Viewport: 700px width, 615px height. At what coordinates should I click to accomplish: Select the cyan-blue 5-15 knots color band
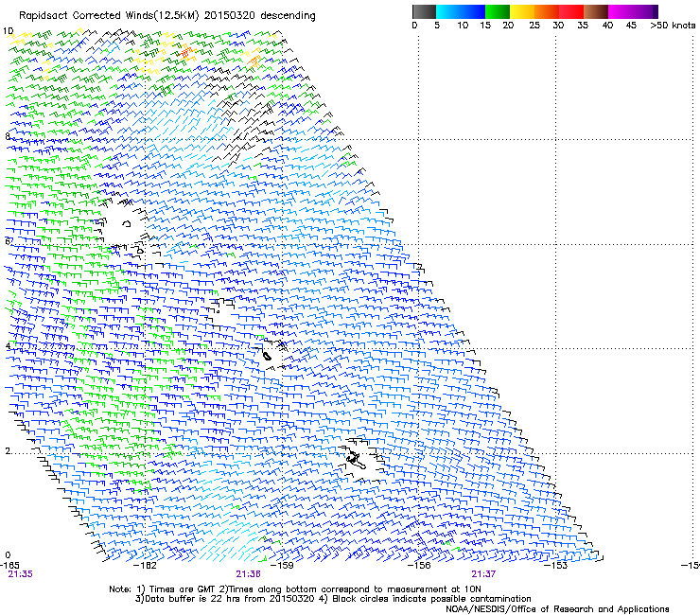461,11
